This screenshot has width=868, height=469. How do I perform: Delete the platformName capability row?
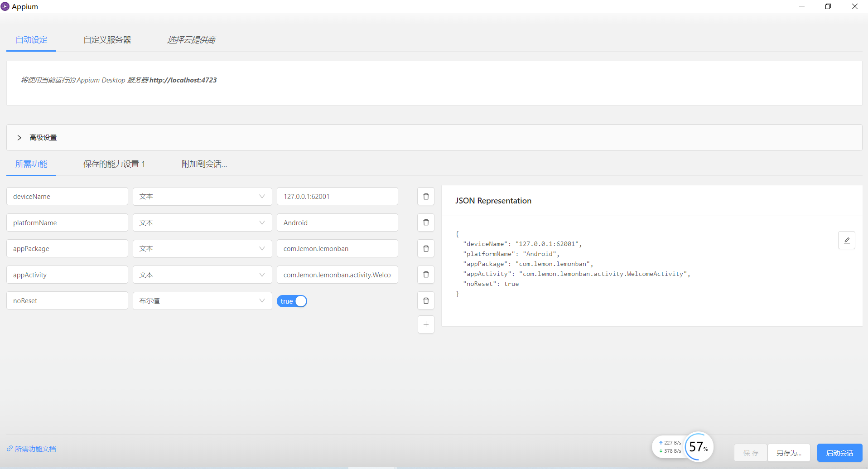pos(426,222)
